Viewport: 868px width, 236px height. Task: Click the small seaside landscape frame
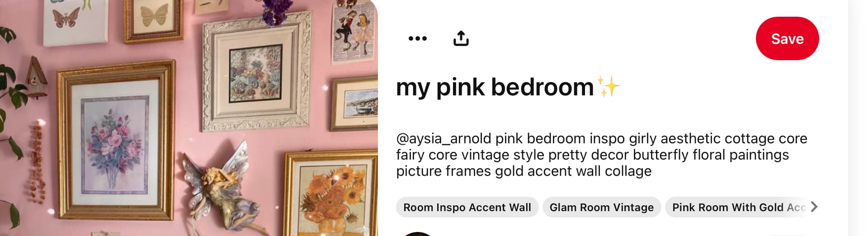point(355,104)
